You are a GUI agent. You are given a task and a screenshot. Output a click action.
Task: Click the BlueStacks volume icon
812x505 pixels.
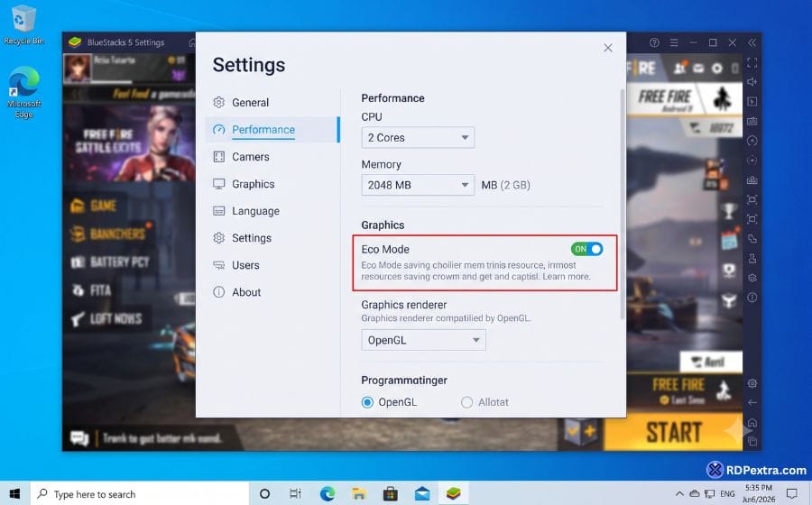(x=752, y=82)
